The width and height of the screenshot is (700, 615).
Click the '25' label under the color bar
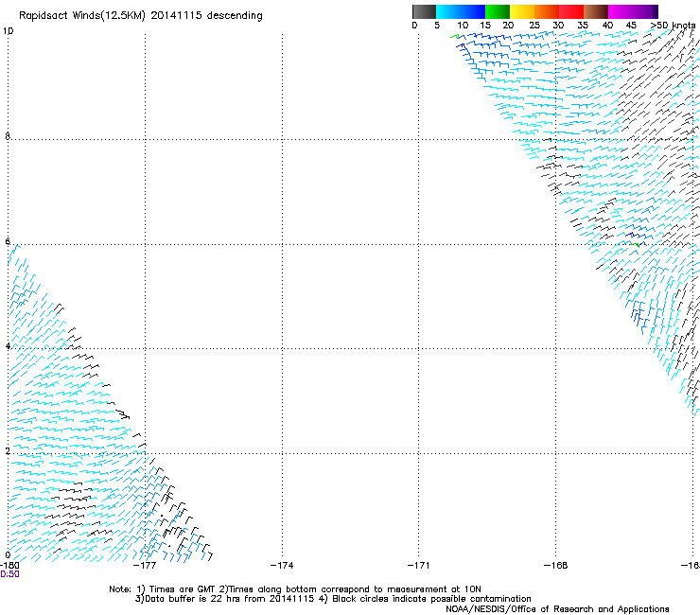534,26
